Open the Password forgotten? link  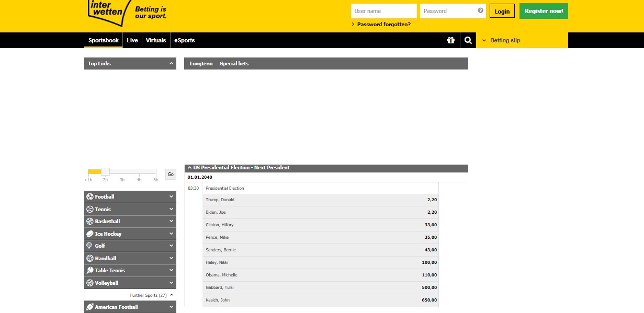384,25
